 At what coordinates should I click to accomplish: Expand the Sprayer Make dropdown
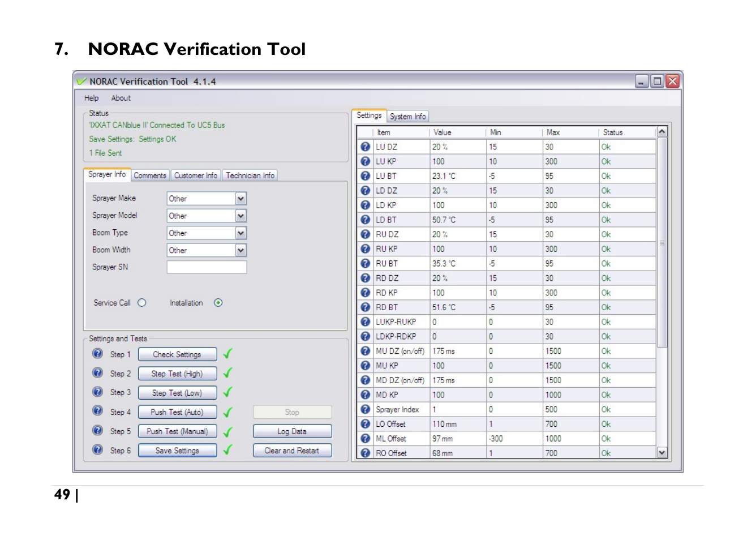[240, 199]
